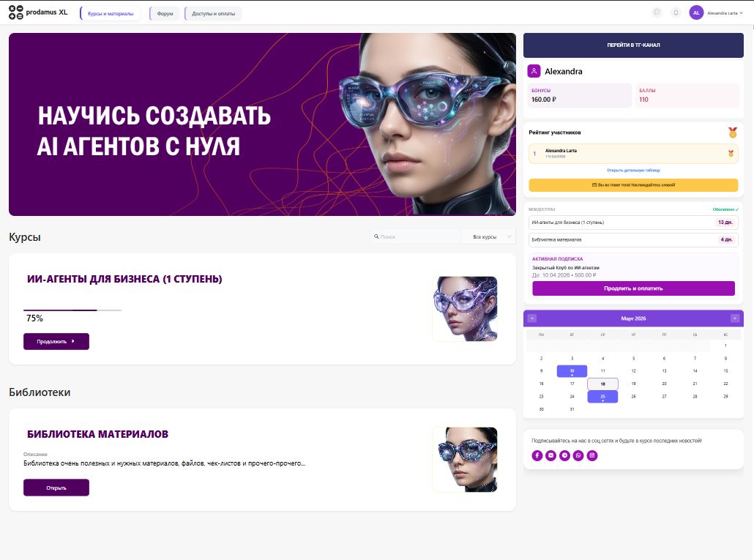Viewport: 754px width, 560px height.
Task: Open the detailed rating table link
Action: tap(632, 169)
